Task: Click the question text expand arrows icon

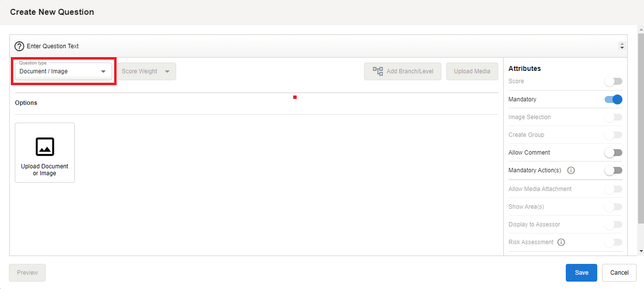Action: (x=622, y=46)
